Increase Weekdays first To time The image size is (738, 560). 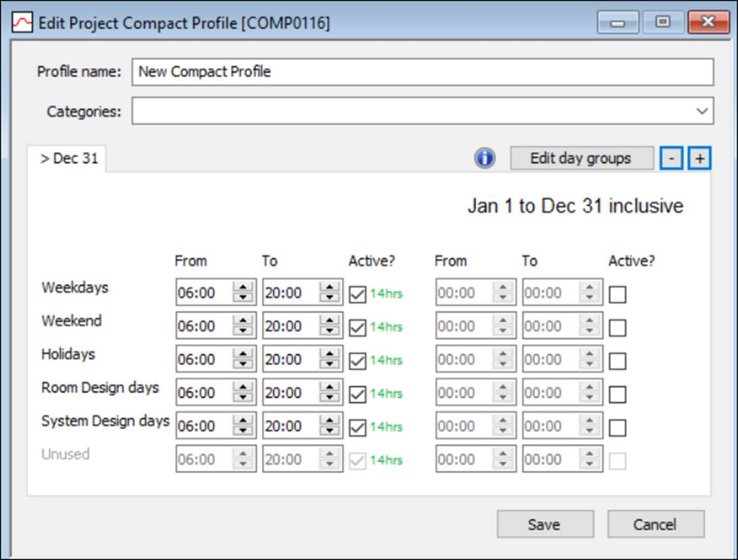[330, 287]
